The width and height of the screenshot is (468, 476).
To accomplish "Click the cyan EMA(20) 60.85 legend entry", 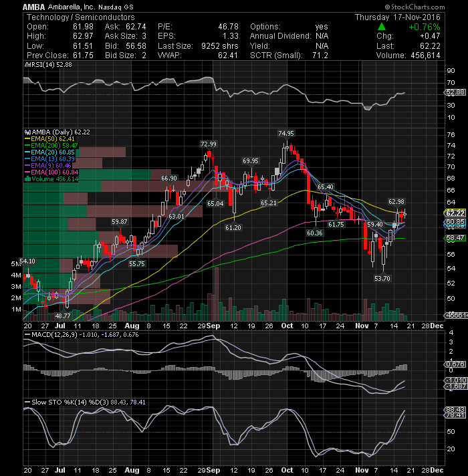I will [x=49, y=152].
